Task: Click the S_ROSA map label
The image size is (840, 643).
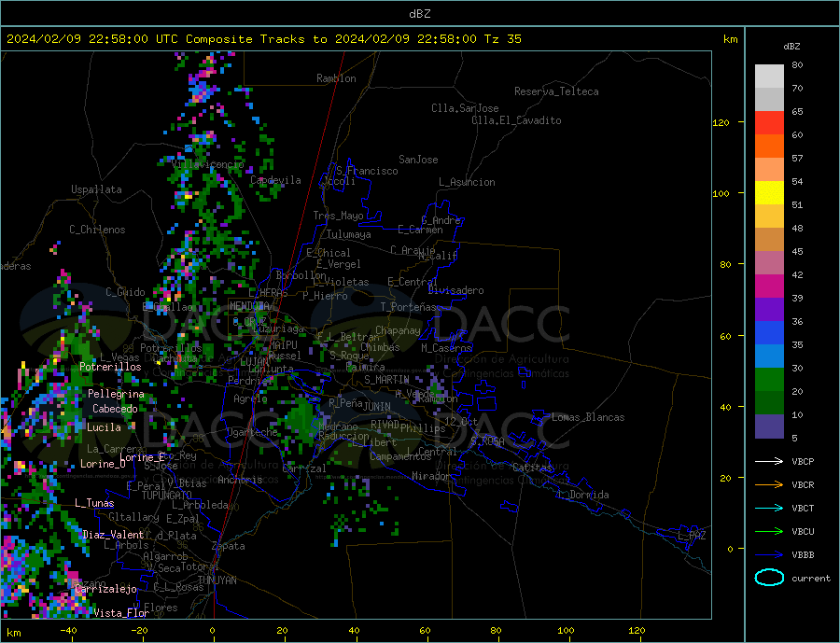Action: pos(487,441)
